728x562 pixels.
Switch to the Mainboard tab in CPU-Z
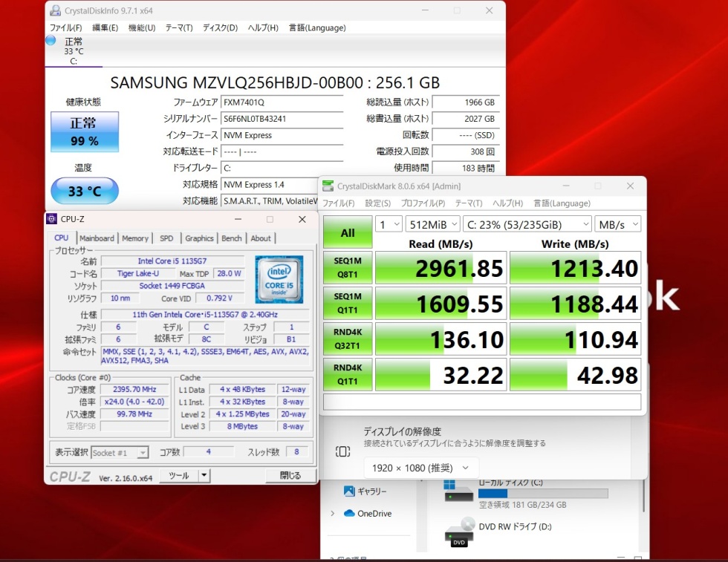97,238
